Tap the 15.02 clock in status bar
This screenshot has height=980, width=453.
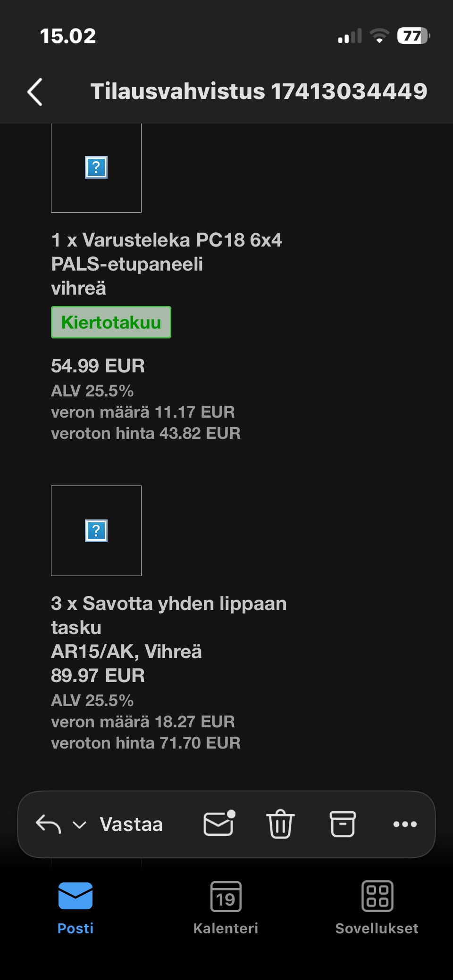click(68, 36)
